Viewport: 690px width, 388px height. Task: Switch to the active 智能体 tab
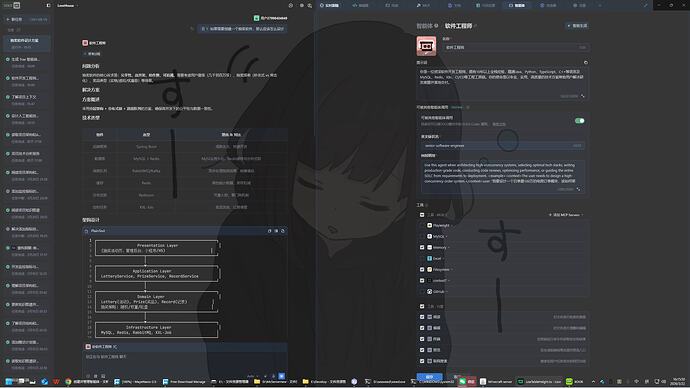tap(517, 6)
